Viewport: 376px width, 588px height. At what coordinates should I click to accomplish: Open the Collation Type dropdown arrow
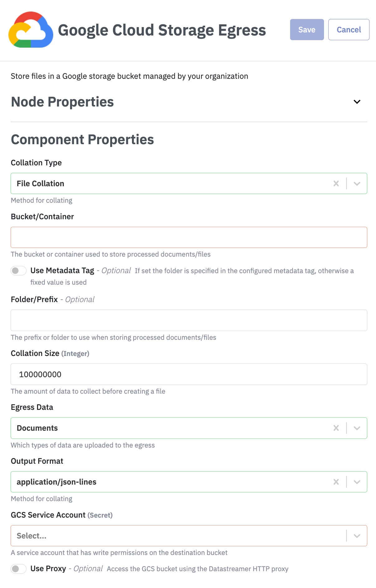(357, 183)
